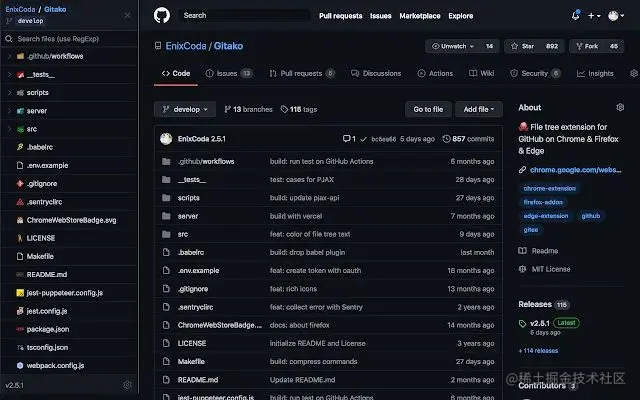
Task: Open the notifications bell
Action: pos(576,16)
